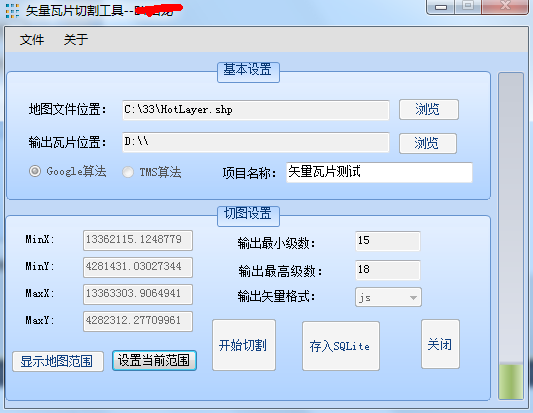Minimize the tile cutting tool window
Viewport: 533px width, 413px height.
[441, 7]
